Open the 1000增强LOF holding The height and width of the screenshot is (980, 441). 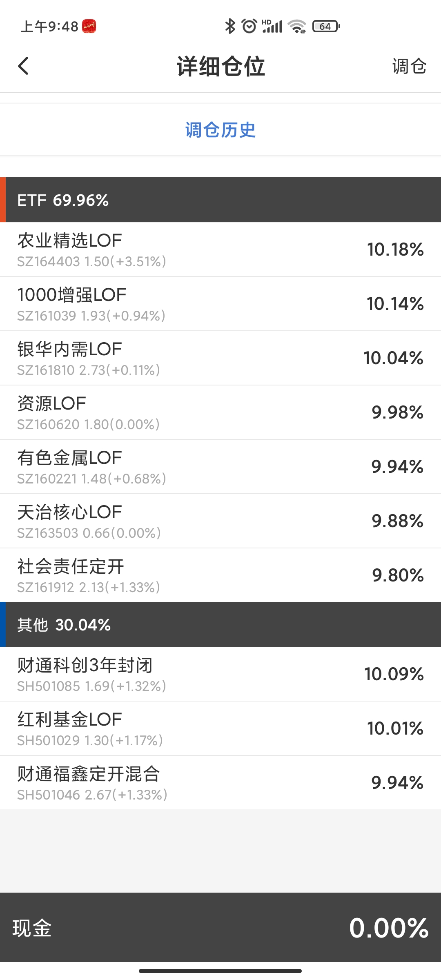pyautogui.click(x=220, y=304)
